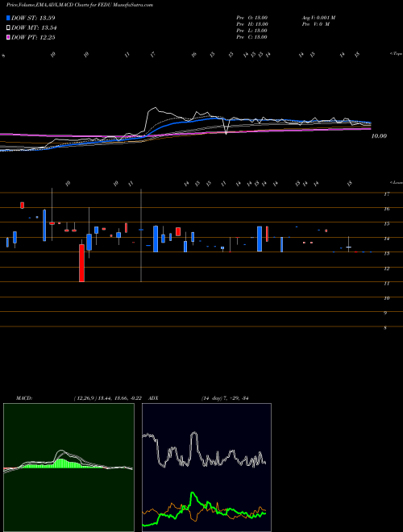The height and width of the screenshot is (532, 403).
Task: Click the 15 price axis label
Action: tap(386, 224)
